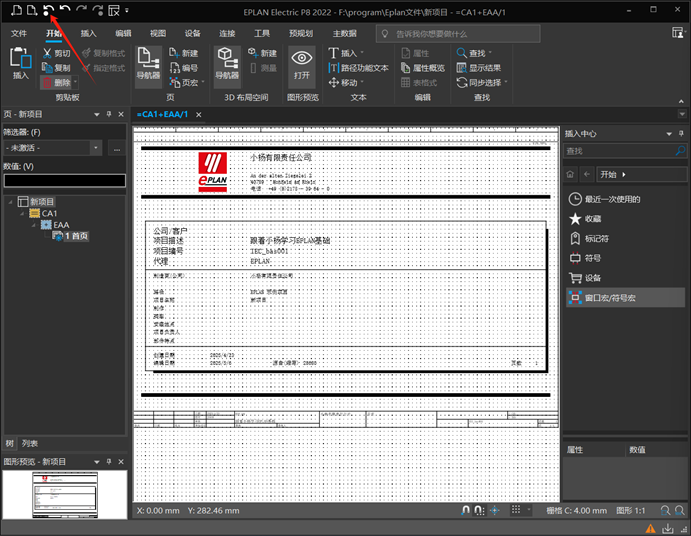Viewport: 691px width, 536px height.
Task: Open the 文件 menu
Action: pos(19,34)
